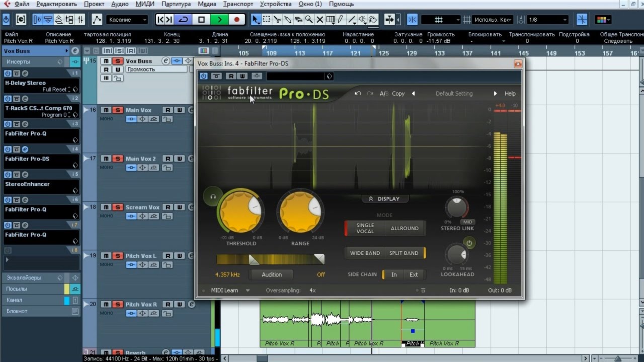Open the Устройства menu

276,4
